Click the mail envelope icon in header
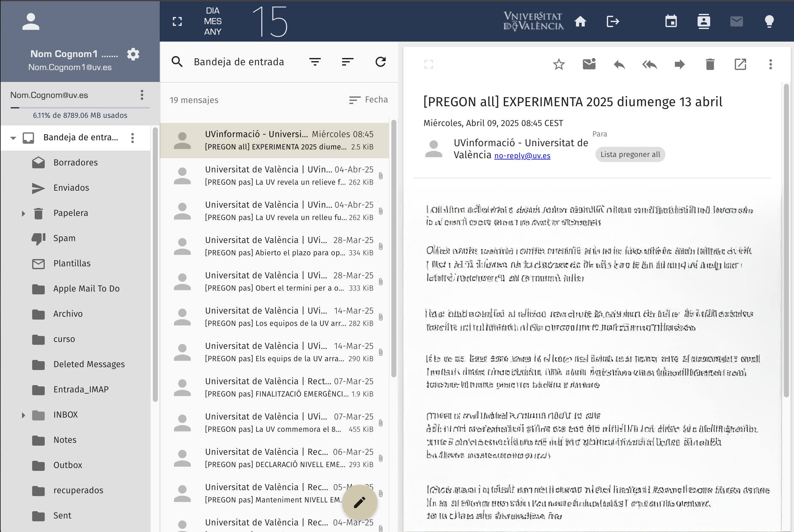 (736, 22)
